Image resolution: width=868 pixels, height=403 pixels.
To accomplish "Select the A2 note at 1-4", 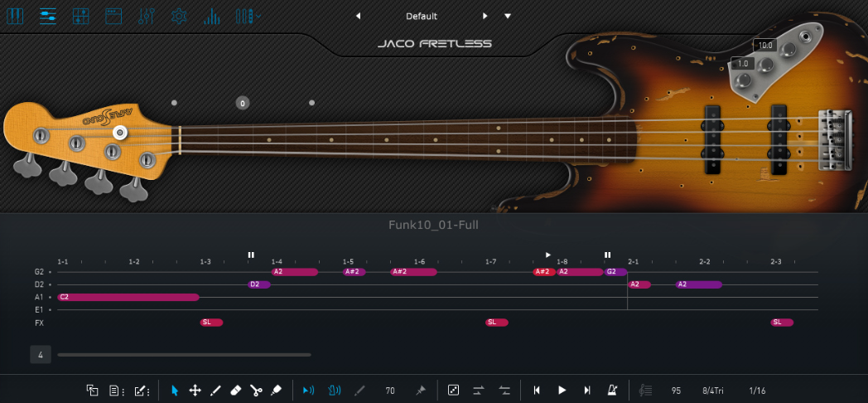I will coord(295,272).
